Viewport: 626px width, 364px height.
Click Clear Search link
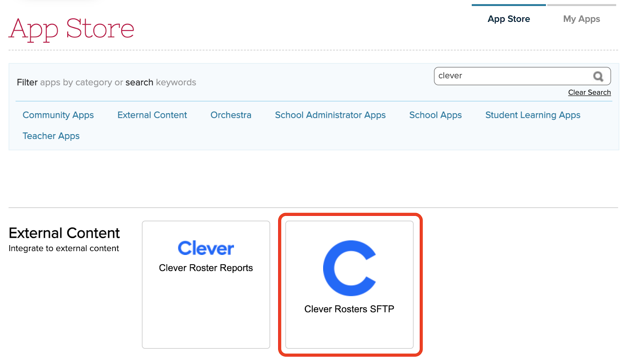(589, 92)
